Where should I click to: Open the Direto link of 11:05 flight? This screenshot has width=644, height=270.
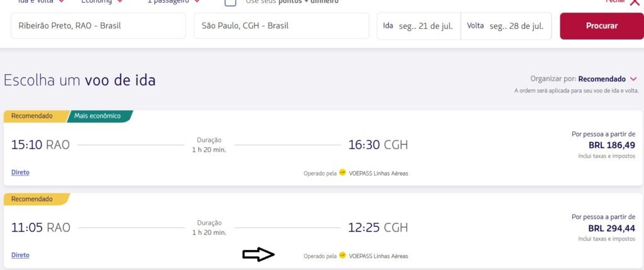pyautogui.click(x=20, y=255)
